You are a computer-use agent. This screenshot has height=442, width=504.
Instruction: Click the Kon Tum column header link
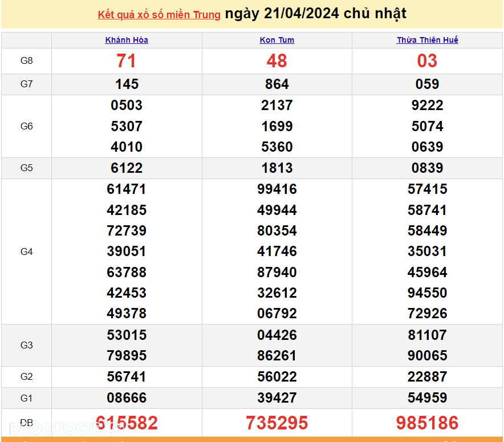click(277, 40)
